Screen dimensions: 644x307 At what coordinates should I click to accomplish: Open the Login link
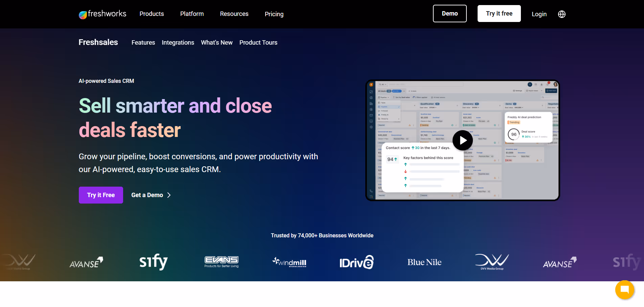539,14
